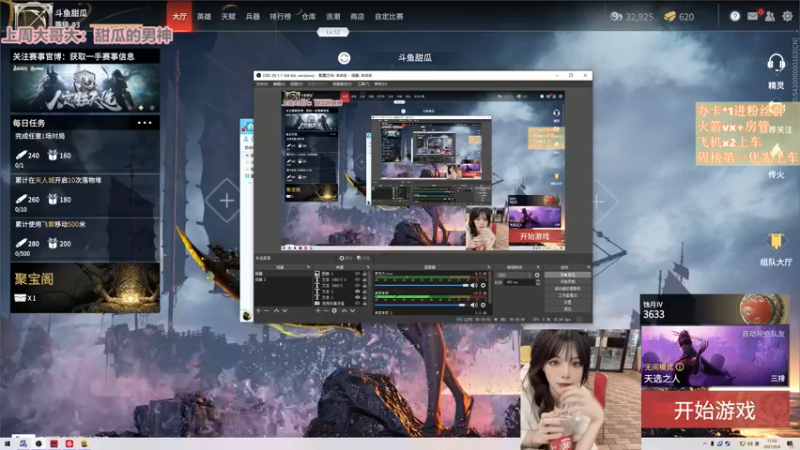Switch to the 天赋 tab
The width and height of the screenshot is (800, 450).
point(229,16)
